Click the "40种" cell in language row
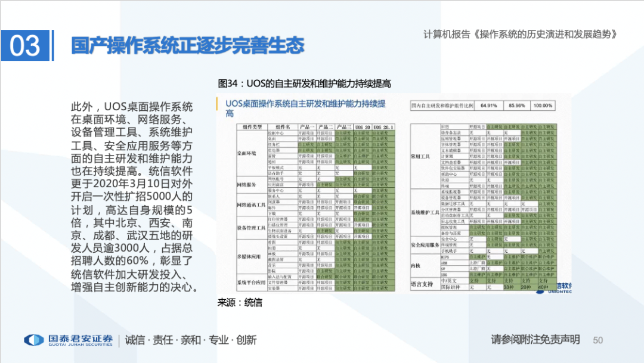The width and height of the screenshot is (644, 363). [547, 287]
